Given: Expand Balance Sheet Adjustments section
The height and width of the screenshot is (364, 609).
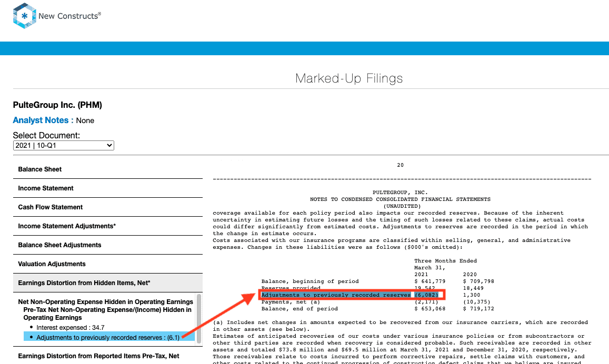Looking at the screenshot, I should coord(108,245).
